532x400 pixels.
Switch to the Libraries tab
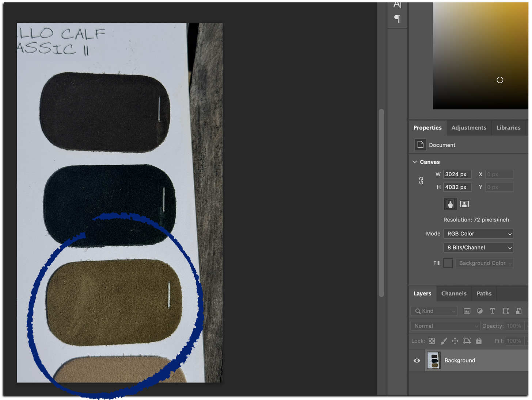click(x=508, y=128)
